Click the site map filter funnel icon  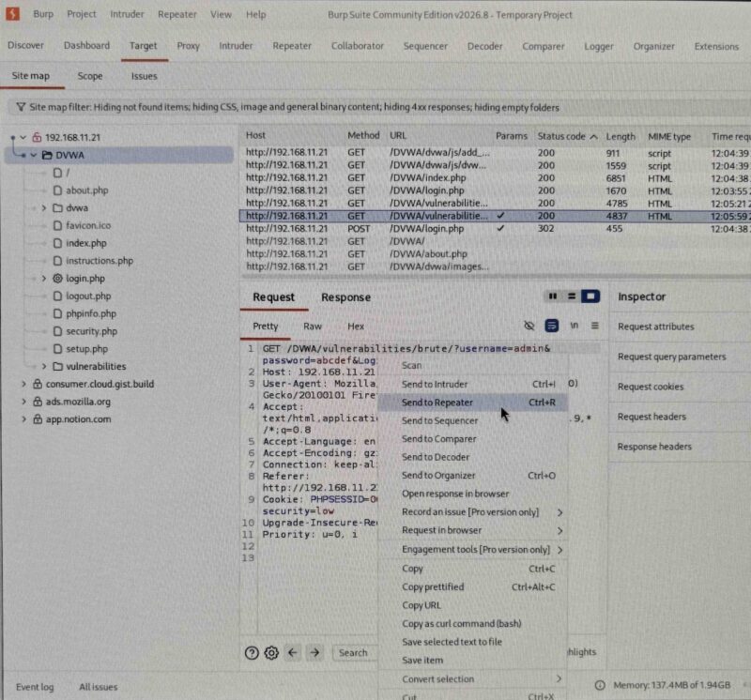click(x=21, y=107)
